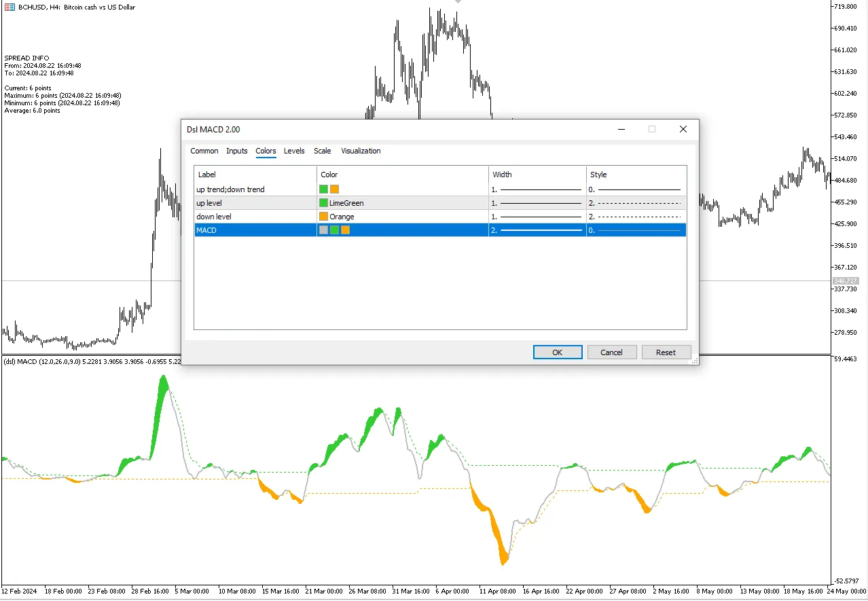Click the dialog resize grip corner
This screenshot has height=601, width=868.
[x=695, y=361]
